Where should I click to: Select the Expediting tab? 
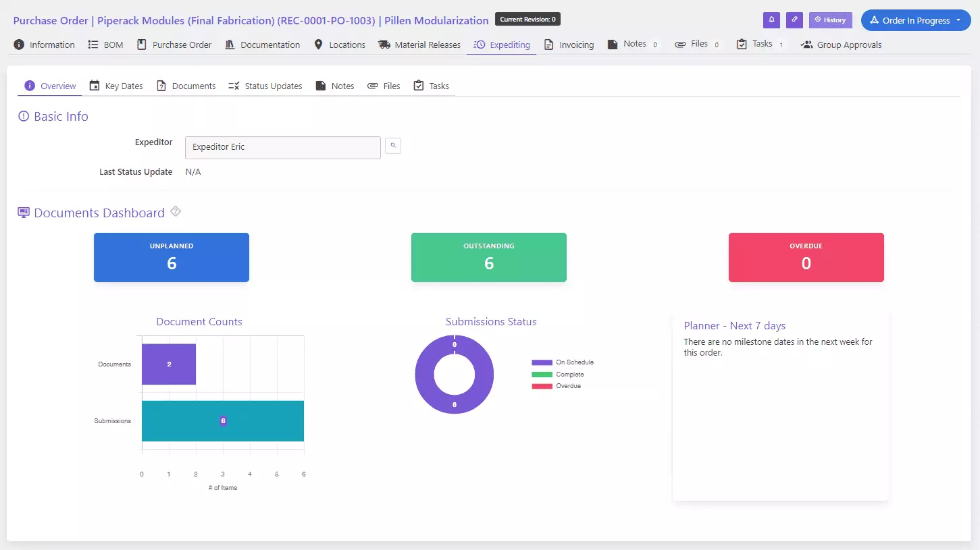(x=502, y=45)
